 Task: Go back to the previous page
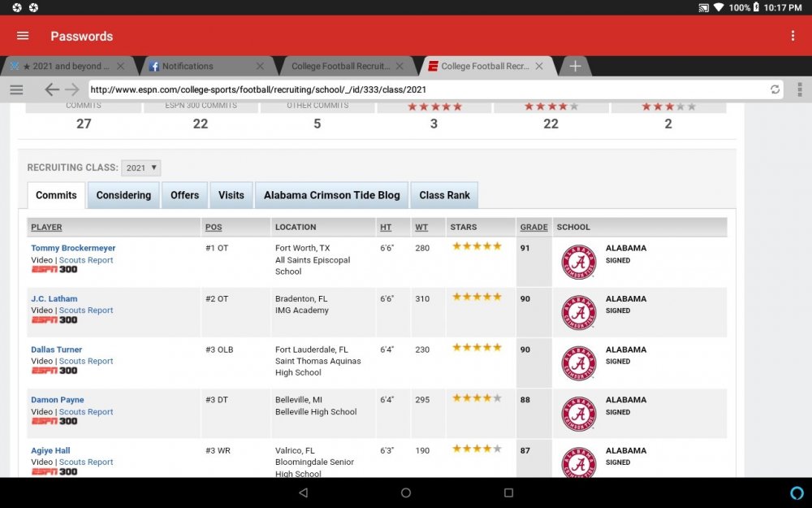[x=52, y=89]
